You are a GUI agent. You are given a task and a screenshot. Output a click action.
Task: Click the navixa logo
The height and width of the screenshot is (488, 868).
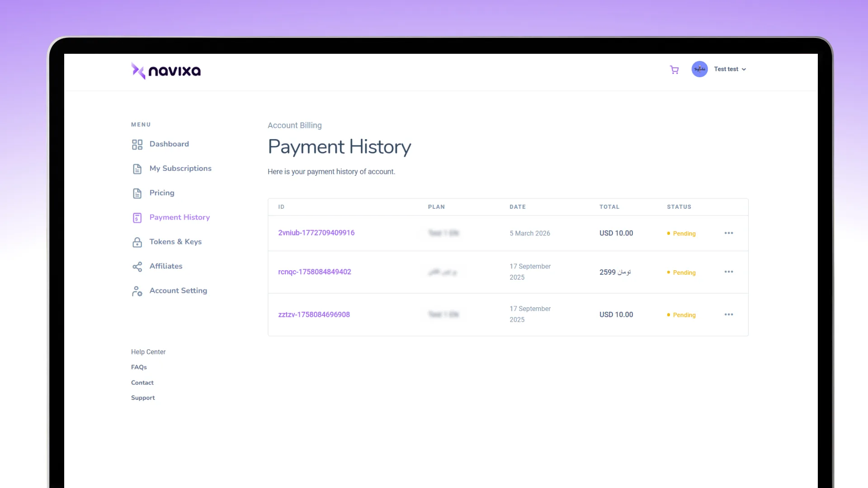(166, 71)
